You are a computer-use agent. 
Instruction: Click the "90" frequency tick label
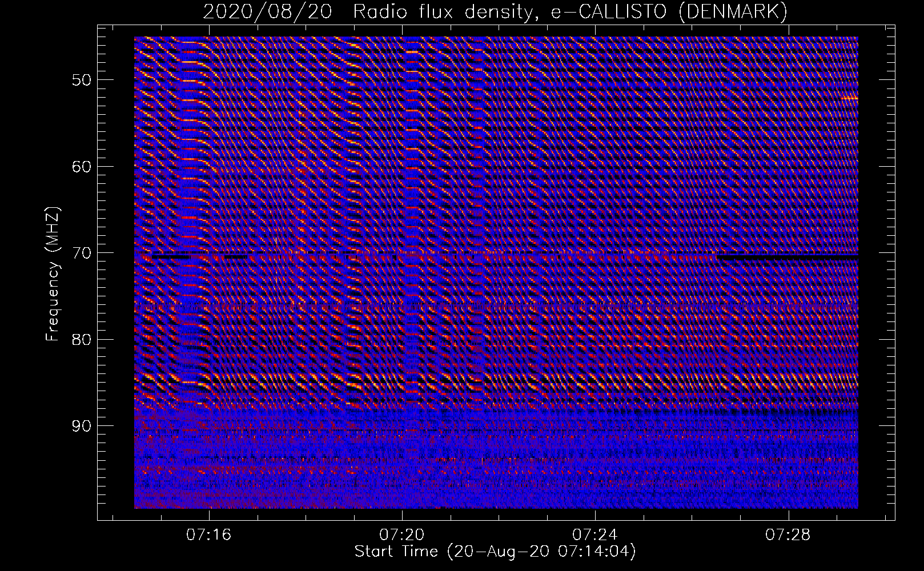click(x=82, y=426)
